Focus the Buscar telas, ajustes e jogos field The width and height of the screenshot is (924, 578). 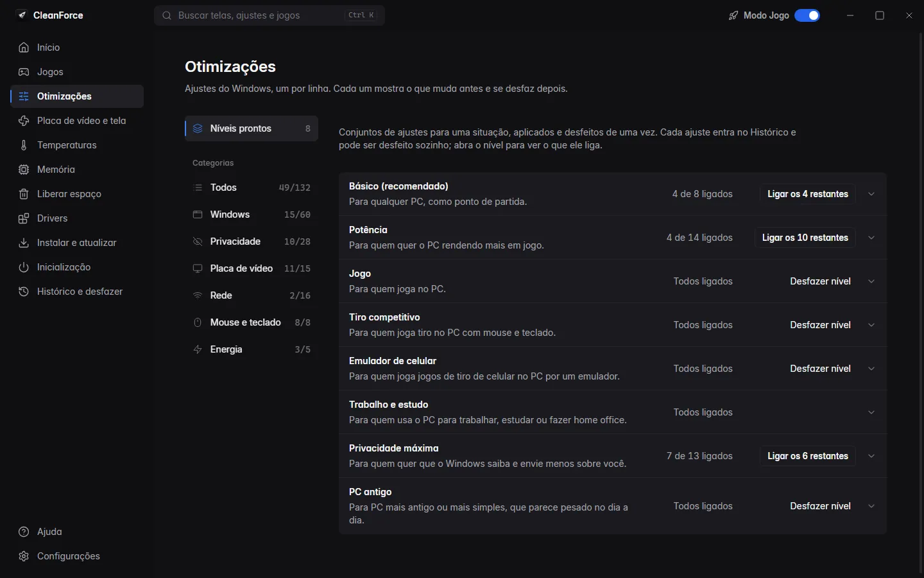[x=269, y=15]
